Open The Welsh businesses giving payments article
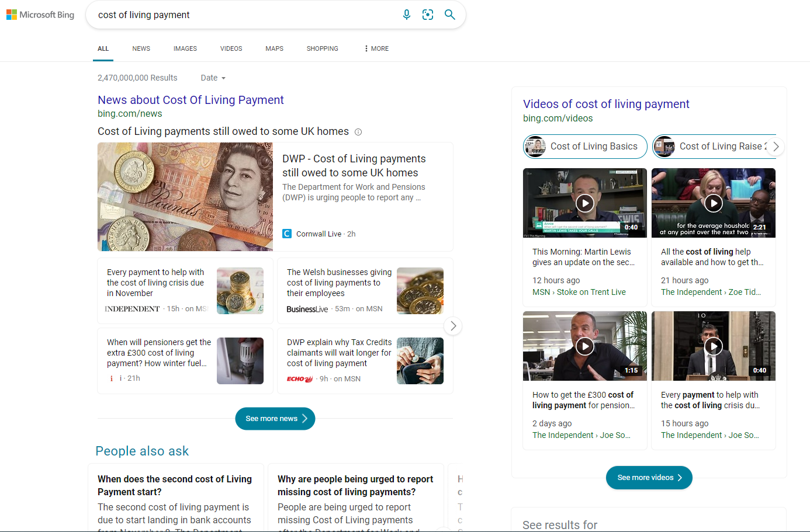810x532 pixels. click(x=339, y=283)
